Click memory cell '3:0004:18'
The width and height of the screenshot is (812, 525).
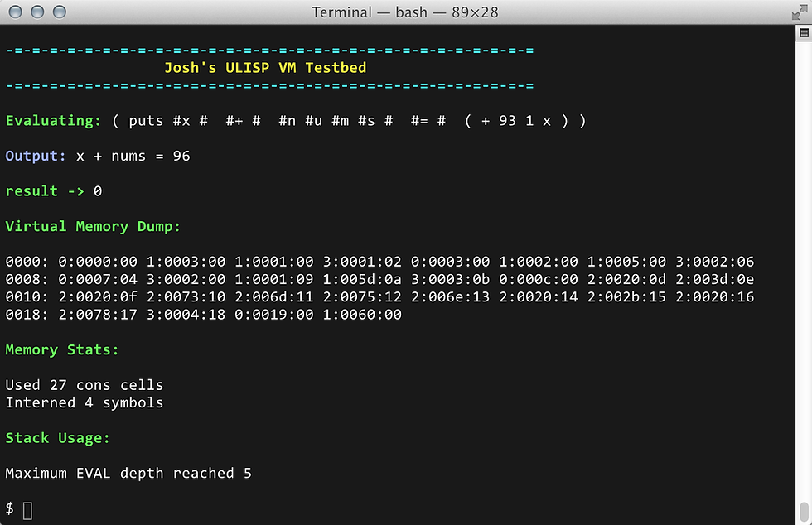[186, 315]
